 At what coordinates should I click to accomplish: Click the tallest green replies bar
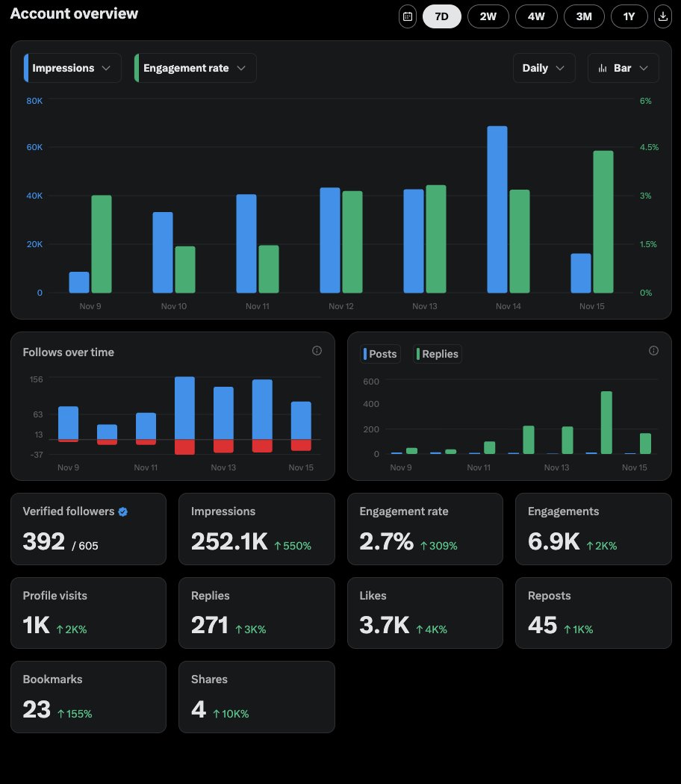[x=606, y=423]
